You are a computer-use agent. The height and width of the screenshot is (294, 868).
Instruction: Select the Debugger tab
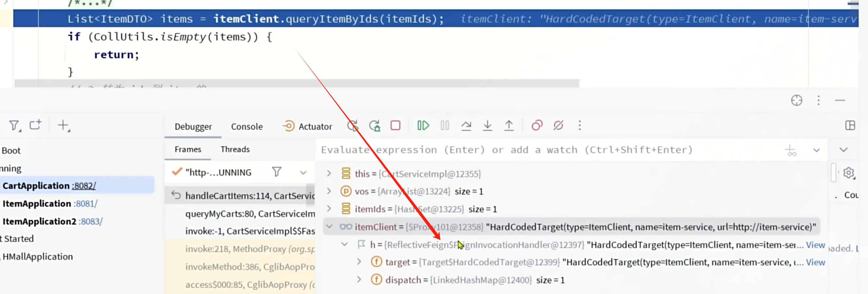pyautogui.click(x=193, y=127)
